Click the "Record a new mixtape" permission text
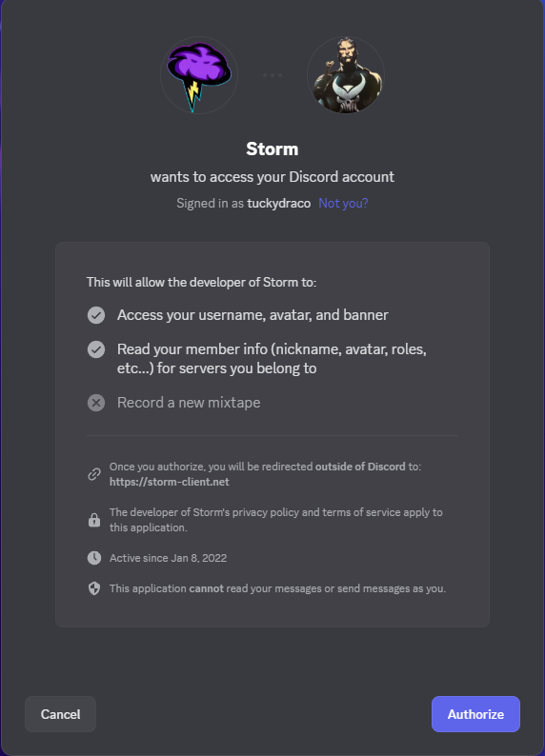545x756 pixels. point(189,403)
